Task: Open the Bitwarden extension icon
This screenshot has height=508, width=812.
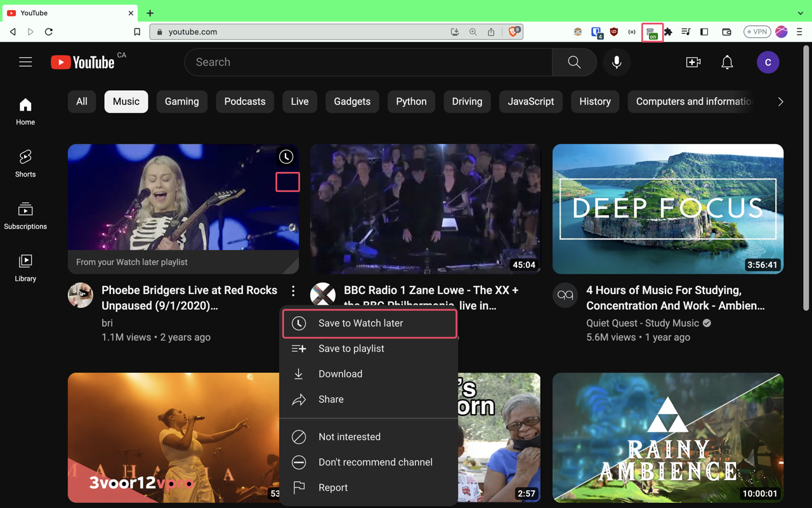Action: point(595,32)
